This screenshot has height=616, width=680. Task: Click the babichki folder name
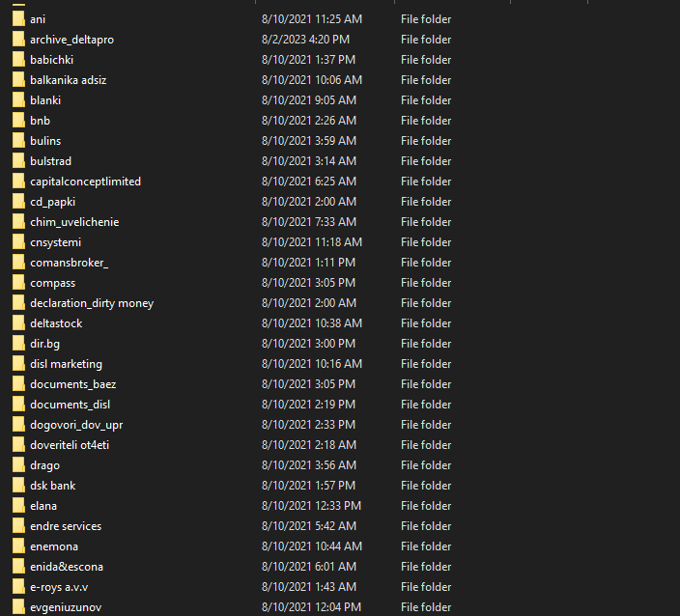click(51, 60)
